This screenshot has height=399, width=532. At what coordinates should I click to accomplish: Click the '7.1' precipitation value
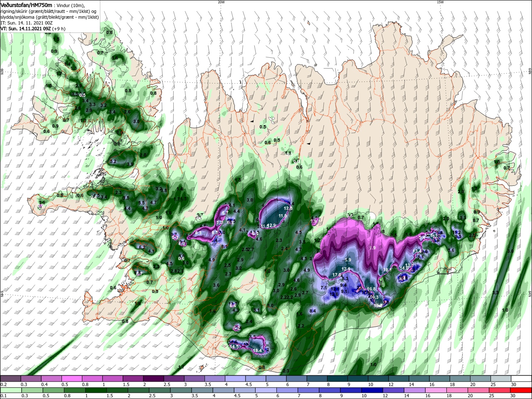pos(324,287)
